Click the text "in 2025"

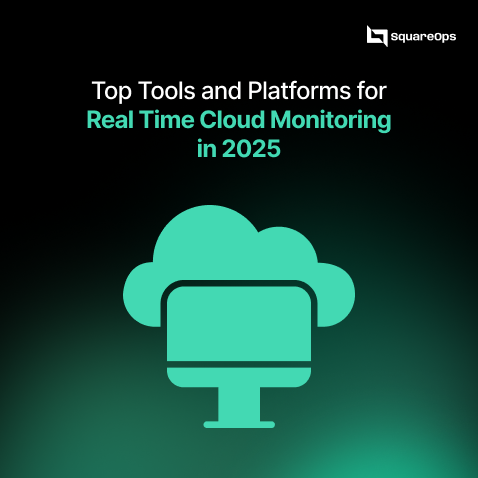click(239, 148)
